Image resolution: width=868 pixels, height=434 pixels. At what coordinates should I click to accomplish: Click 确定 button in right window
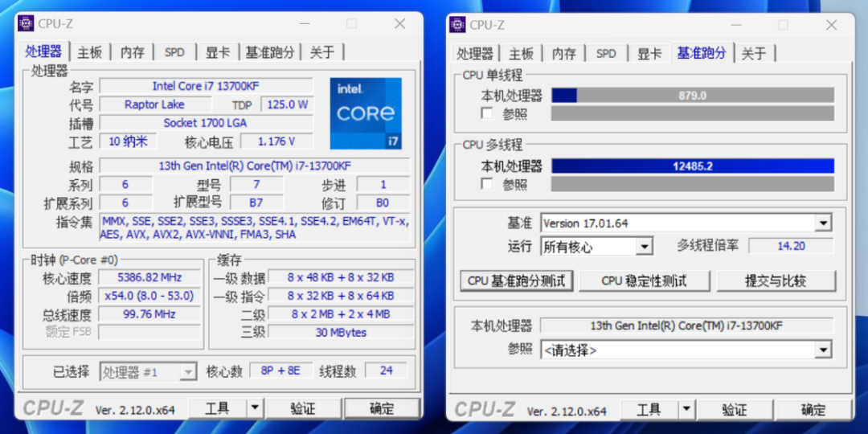[x=813, y=410]
